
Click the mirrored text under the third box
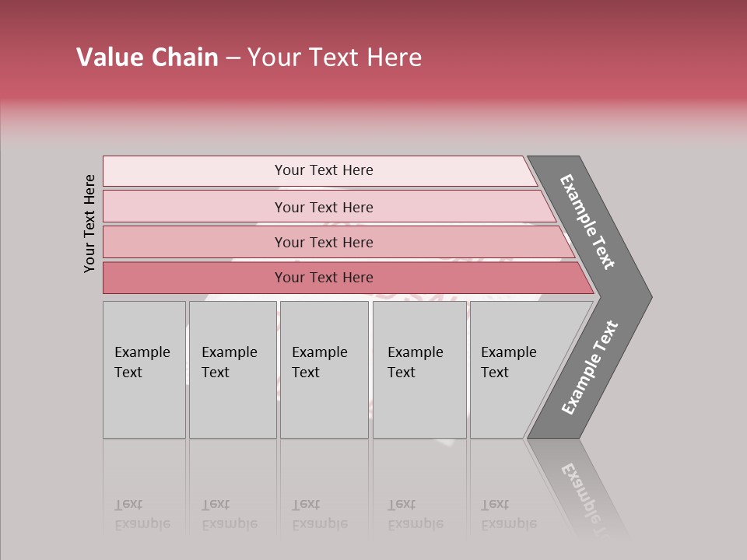pos(320,514)
